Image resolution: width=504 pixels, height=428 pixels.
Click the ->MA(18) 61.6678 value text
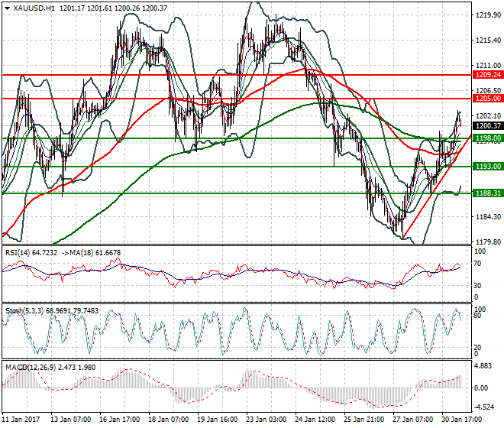tap(91, 253)
